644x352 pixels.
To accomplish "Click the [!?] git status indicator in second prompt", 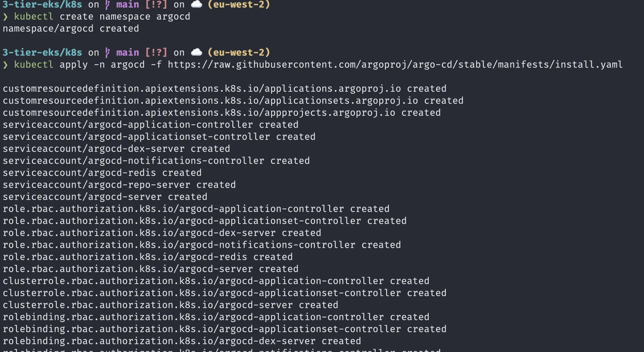I will (156, 52).
